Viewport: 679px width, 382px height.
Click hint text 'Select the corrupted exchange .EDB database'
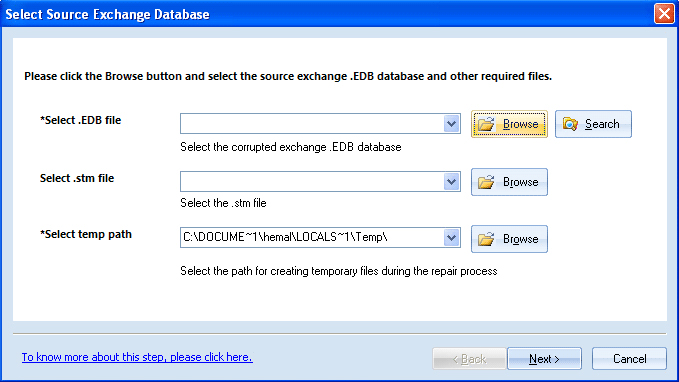click(291, 147)
